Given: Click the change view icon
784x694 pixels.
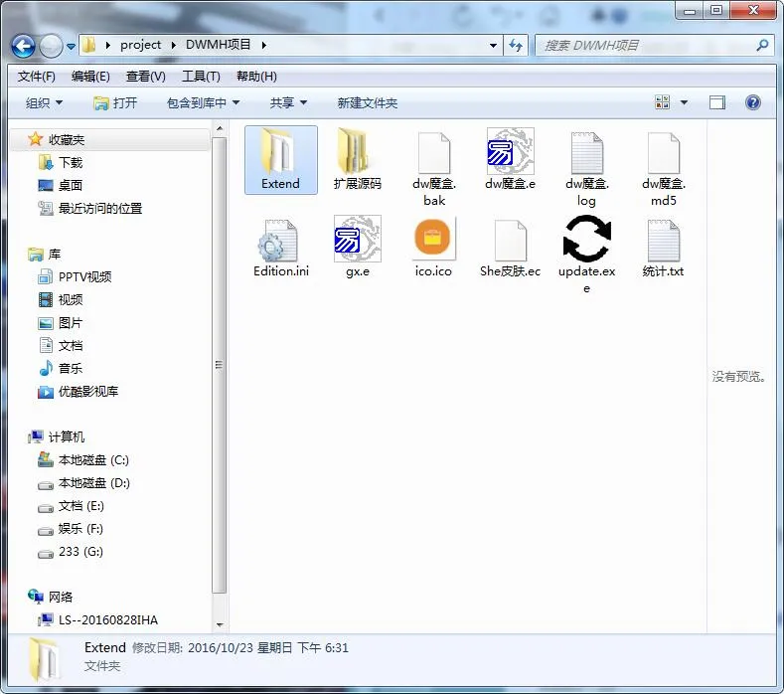Looking at the screenshot, I should pyautogui.click(x=662, y=102).
